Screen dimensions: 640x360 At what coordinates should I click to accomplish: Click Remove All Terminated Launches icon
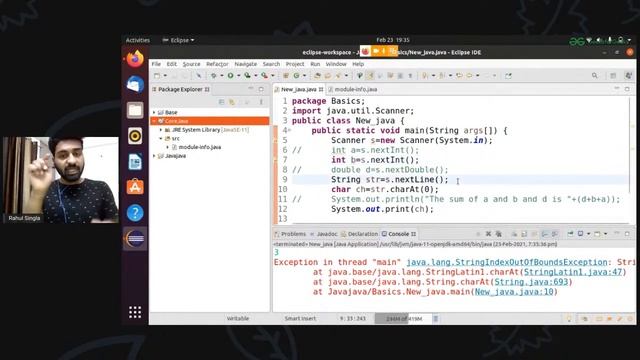[x=498, y=234]
